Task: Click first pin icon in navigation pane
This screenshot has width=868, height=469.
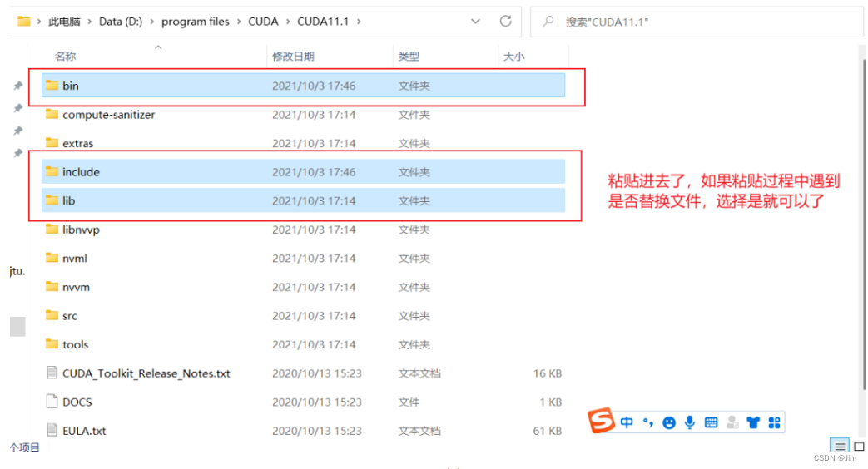Action: [x=18, y=85]
